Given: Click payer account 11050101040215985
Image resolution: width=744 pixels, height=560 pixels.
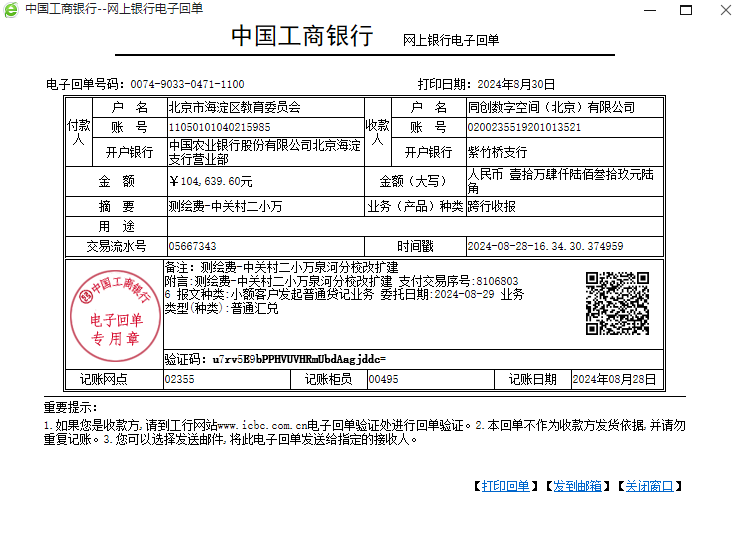Looking at the screenshot, I should [x=219, y=127].
